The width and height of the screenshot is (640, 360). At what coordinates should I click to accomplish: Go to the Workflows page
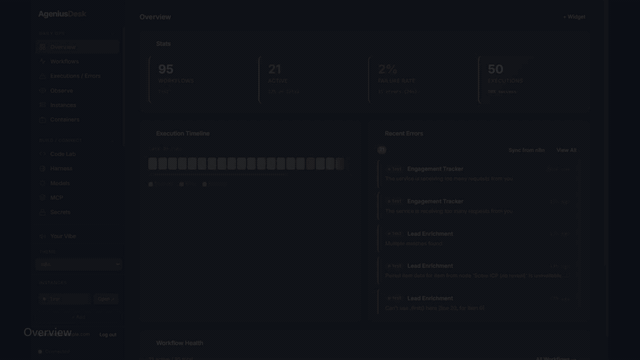coord(78,62)
